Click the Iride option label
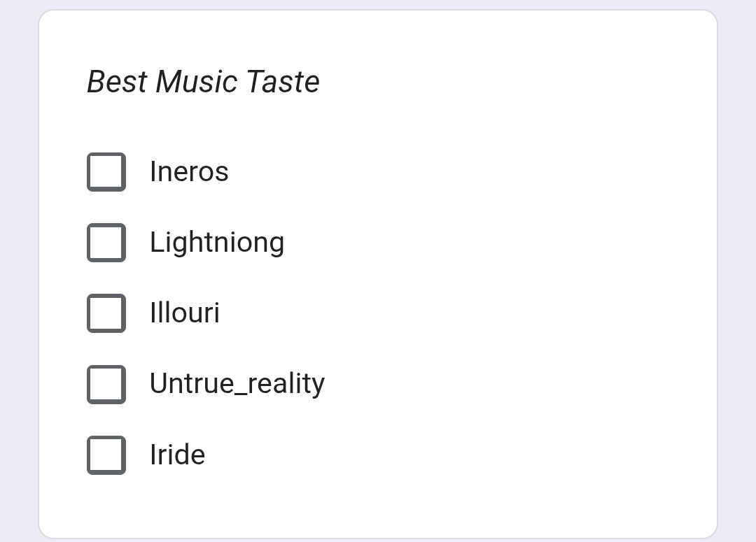This screenshot has height=542, width=756. click(x=178, y=455)
